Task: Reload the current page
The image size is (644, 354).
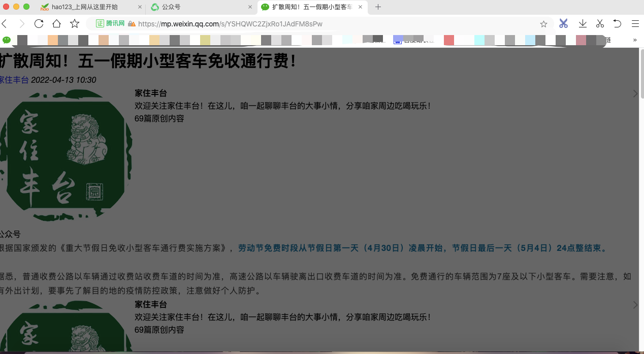Action: (x=39, y=23)
